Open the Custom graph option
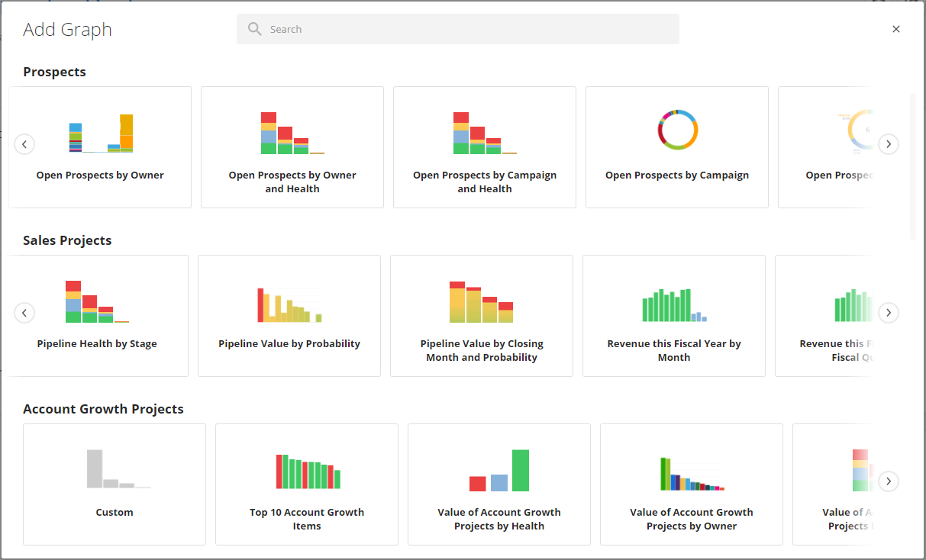Screen dimensions: 926x560 (114, 484)
